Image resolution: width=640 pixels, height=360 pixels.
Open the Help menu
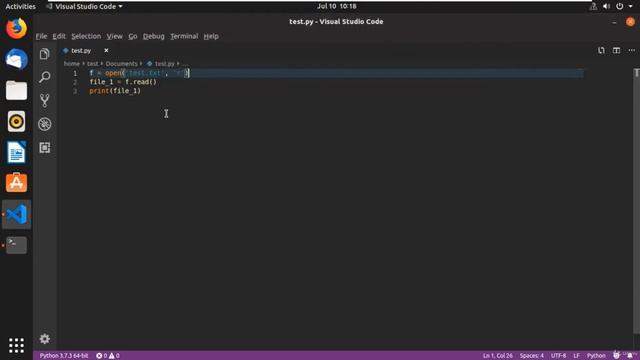211,36
